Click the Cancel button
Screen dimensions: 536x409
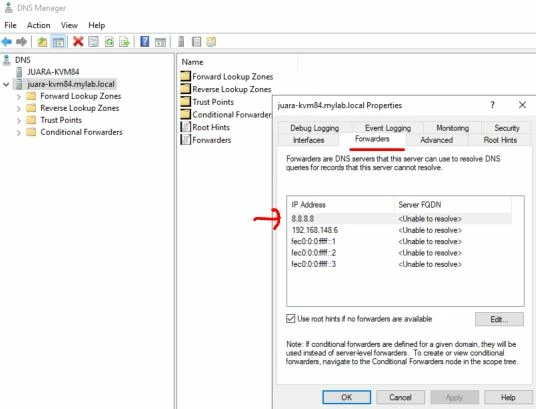point(400,397)
